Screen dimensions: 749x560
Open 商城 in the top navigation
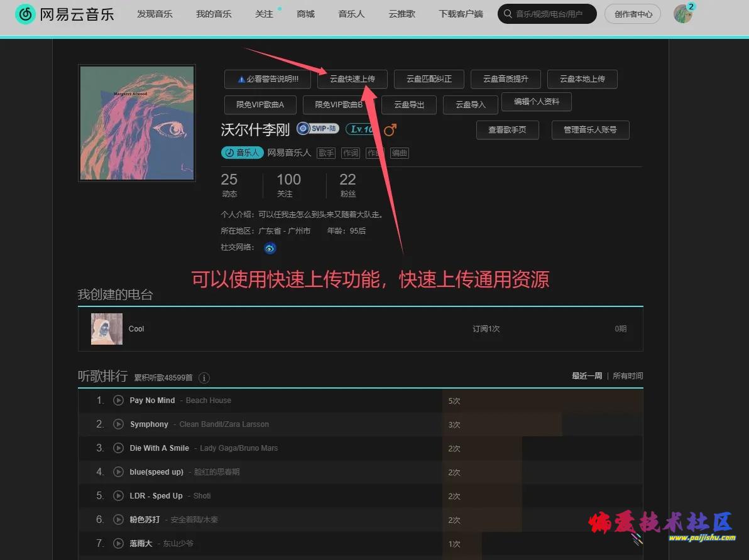click(306, 14)
